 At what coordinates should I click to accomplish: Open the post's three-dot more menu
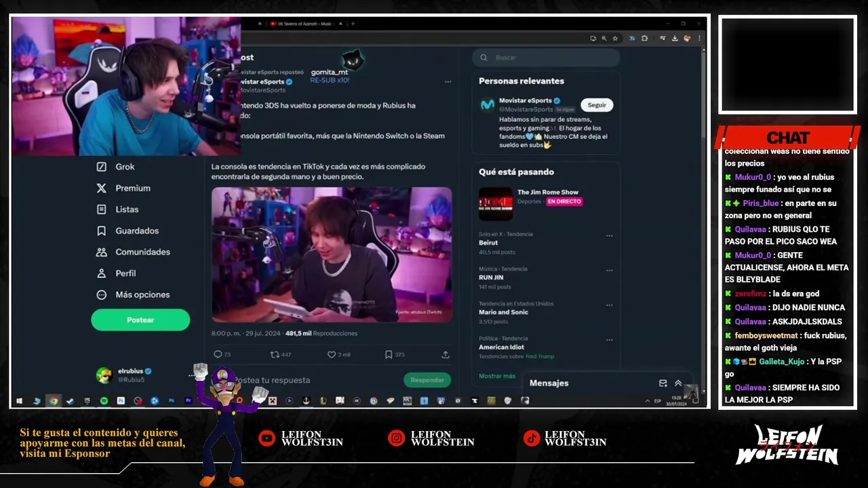point(448,82)
